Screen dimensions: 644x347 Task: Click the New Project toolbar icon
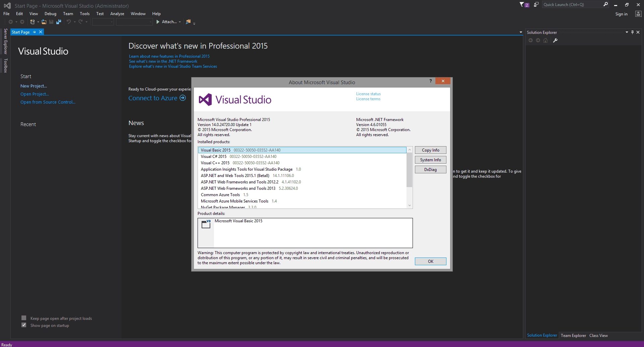click(32, 22)
